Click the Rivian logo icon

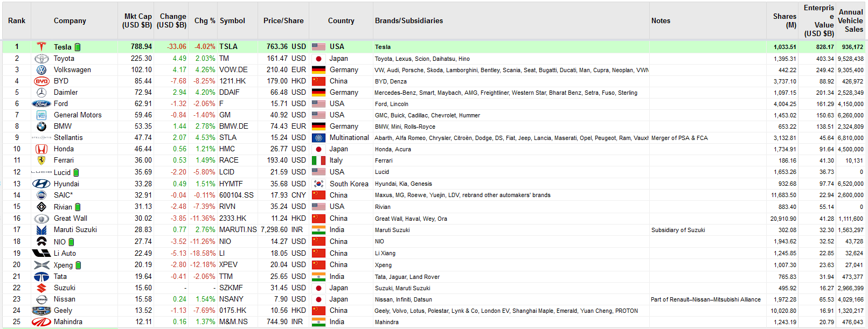41,207
